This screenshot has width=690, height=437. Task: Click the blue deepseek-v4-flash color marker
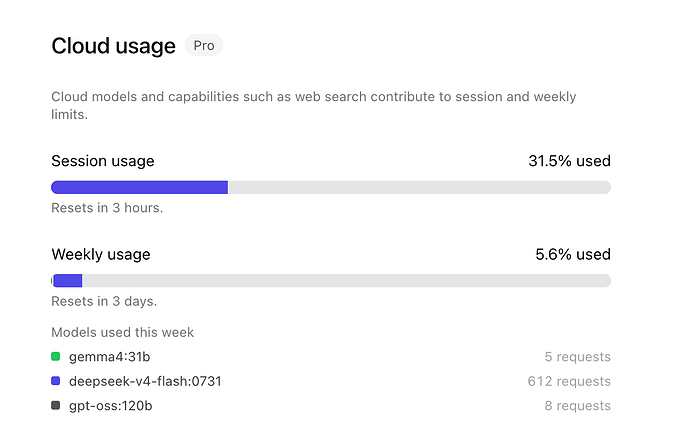point(55,381)
